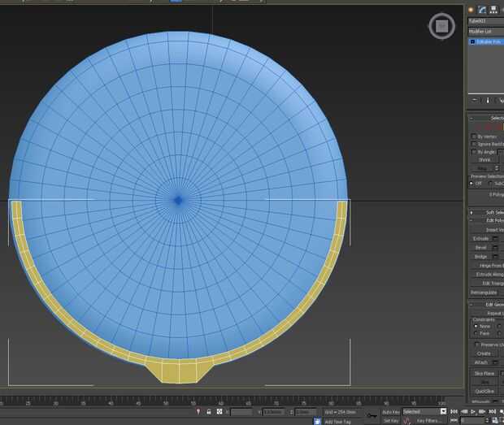Open the Modifier List dropdown
Screen dimensions: 504x425
(x=486, y=32)
